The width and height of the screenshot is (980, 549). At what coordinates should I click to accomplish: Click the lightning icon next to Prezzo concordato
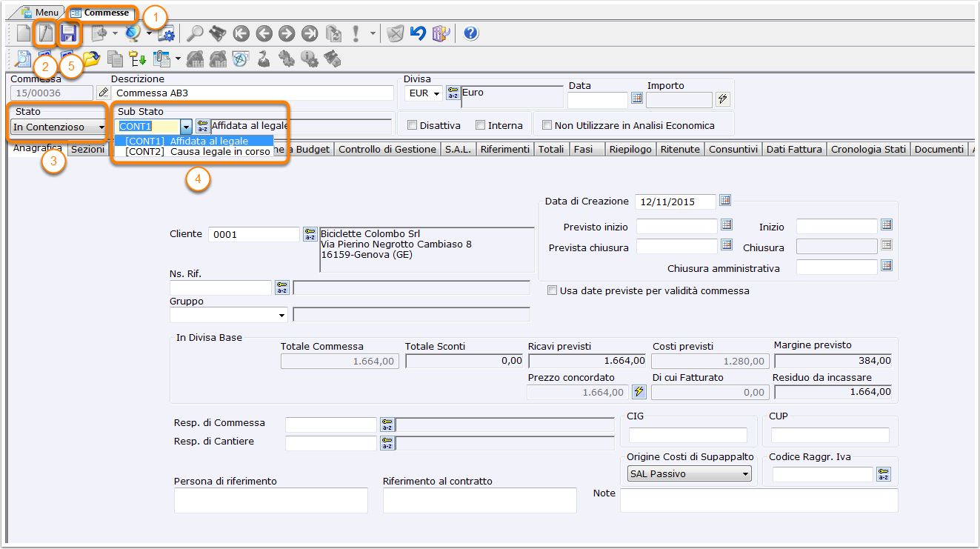pos(639,392)
